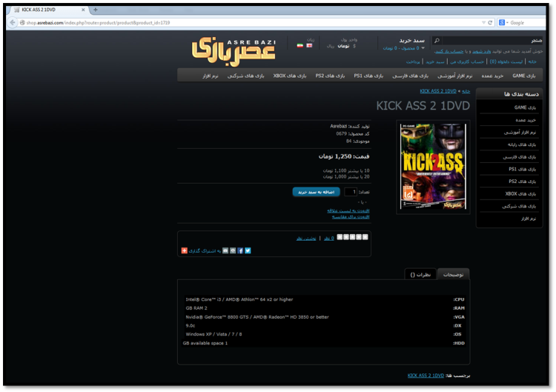
Task: Select 'بازی های فارسی' in the categories sidebar
Action: point(520,157)
